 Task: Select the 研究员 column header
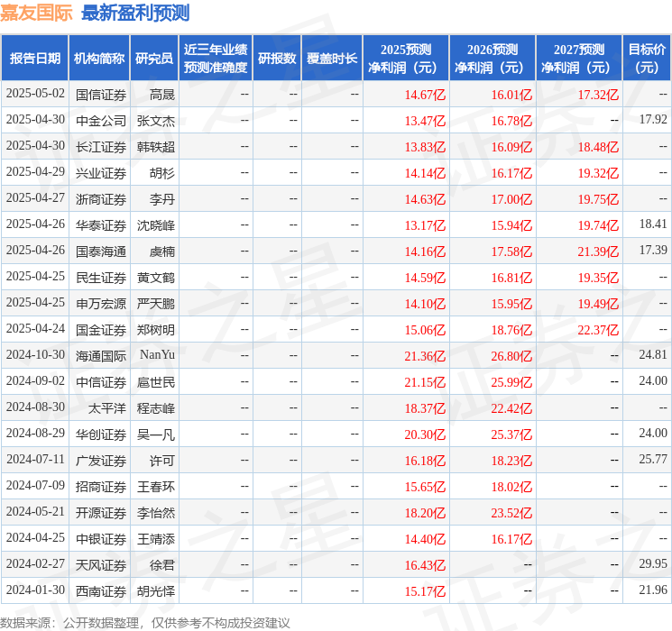pos(154,59)
